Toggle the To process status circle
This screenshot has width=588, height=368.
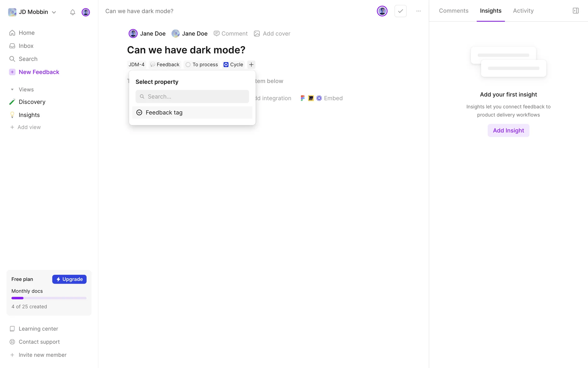(188, 65)
